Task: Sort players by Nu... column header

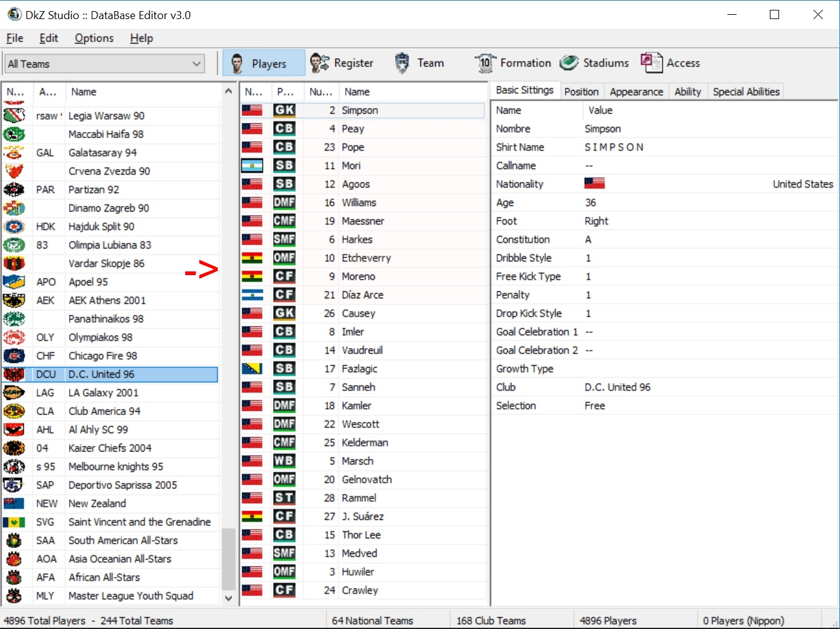Action: (321, 92)
